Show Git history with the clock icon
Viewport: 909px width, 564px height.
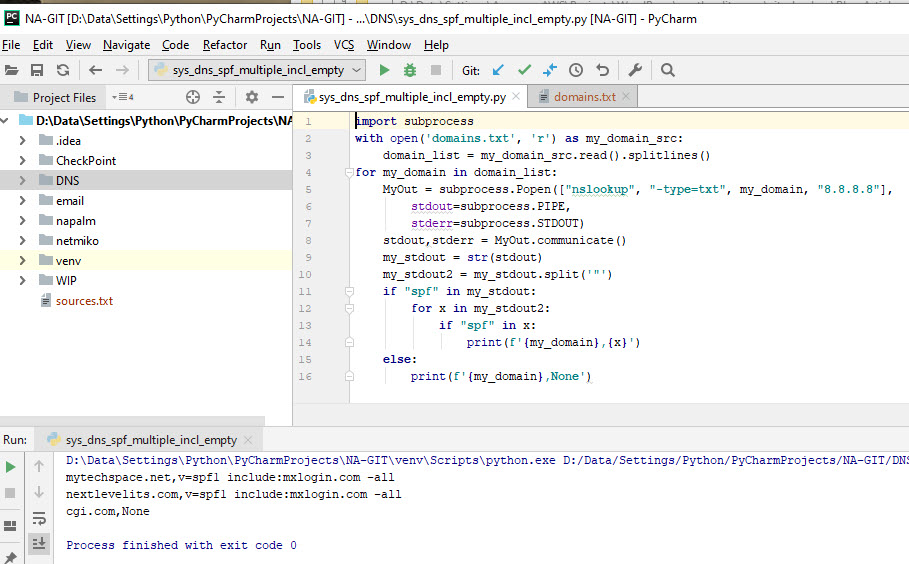[x=576, y=70]
